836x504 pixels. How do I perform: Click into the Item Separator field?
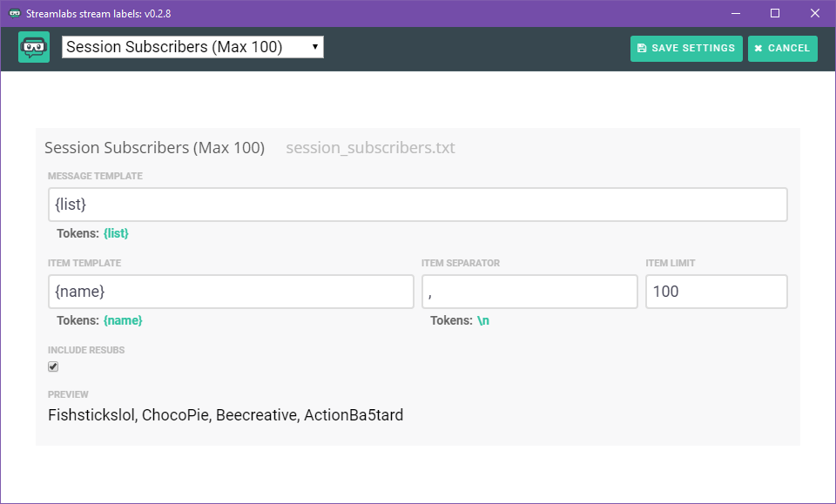coord(529,292)
